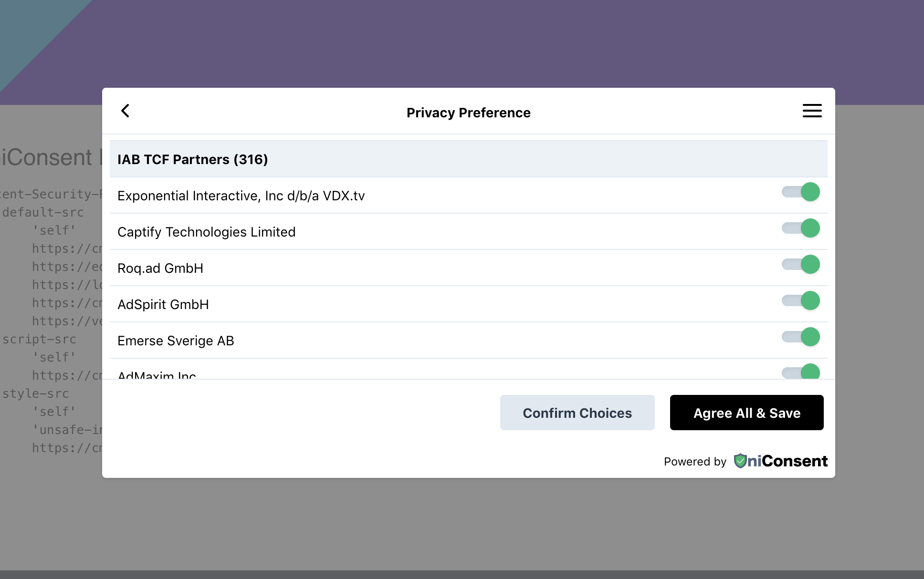Click the AdMaxim Inc vendor name
This screenshot has width=924, height=579.
157,375
